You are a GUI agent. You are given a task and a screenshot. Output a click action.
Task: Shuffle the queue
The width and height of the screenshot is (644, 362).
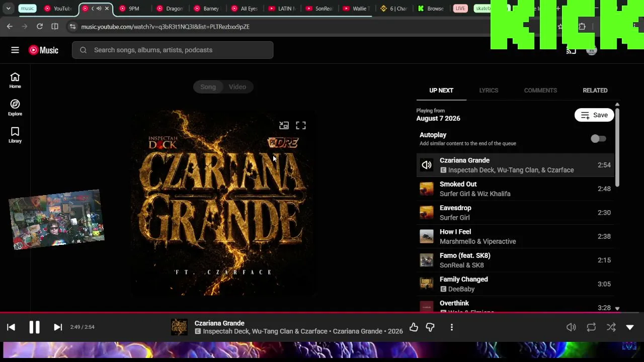coord(611,327)
